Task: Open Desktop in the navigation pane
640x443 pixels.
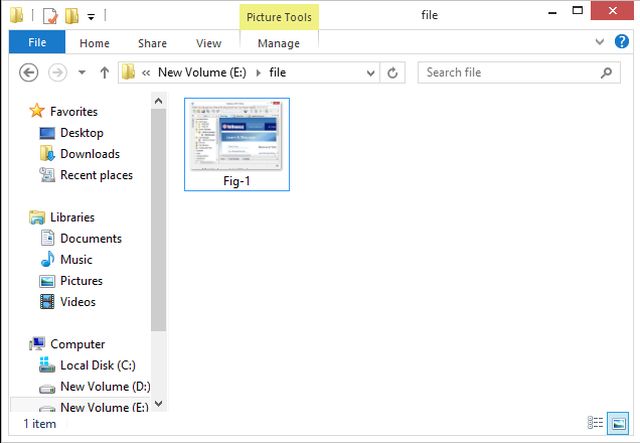Action: (x=82, y=133)
